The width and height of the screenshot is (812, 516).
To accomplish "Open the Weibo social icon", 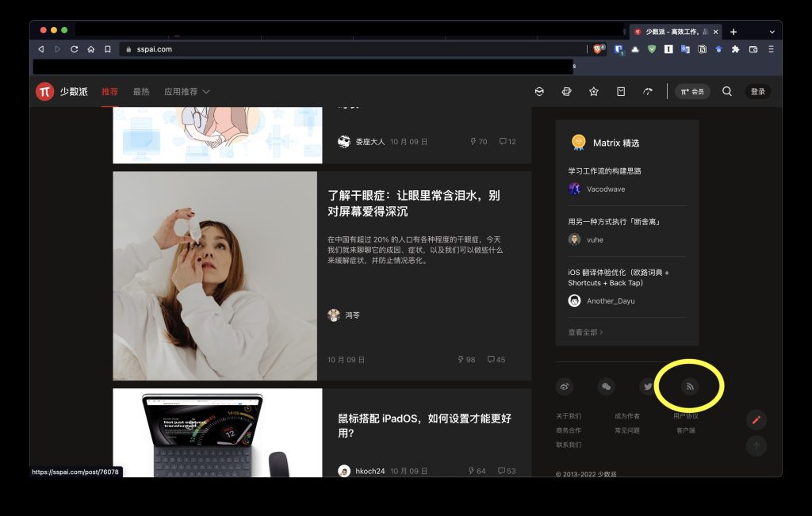I will point(565,387).
